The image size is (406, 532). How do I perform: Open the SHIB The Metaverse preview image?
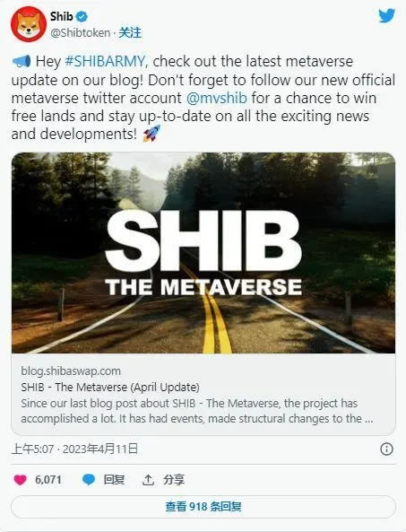tap(203, 253)
